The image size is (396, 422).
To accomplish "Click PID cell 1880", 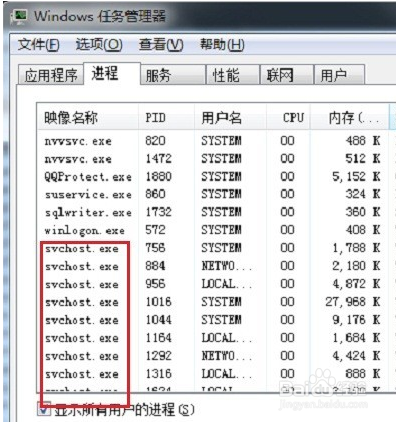I will 158,177.
